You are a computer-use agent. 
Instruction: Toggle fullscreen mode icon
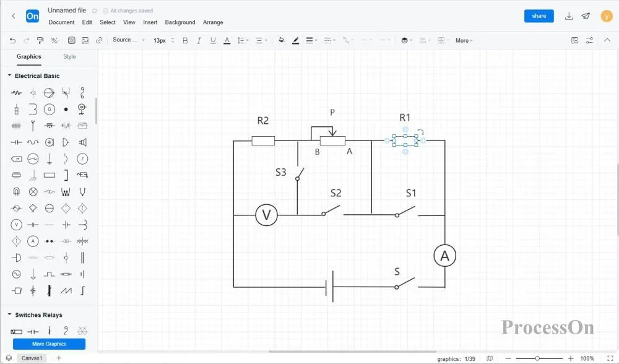[610, 358]
